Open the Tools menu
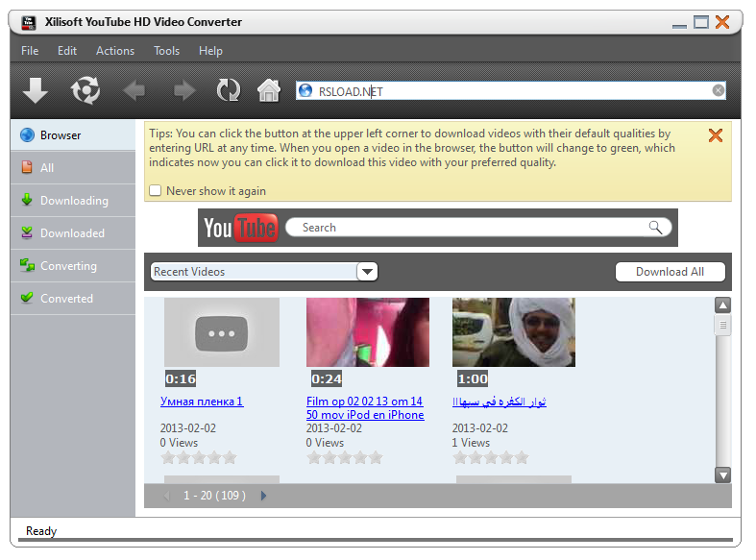The image size is (756, 560). (x=166, y=51)
